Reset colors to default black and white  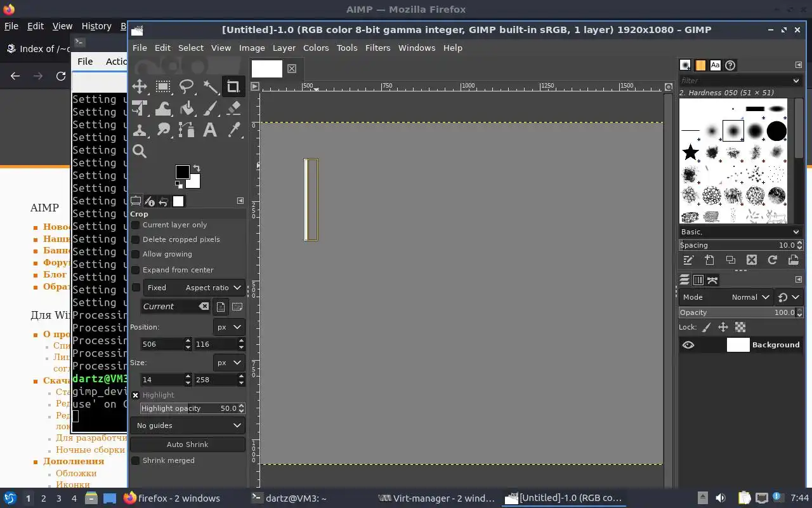[179, 185]
